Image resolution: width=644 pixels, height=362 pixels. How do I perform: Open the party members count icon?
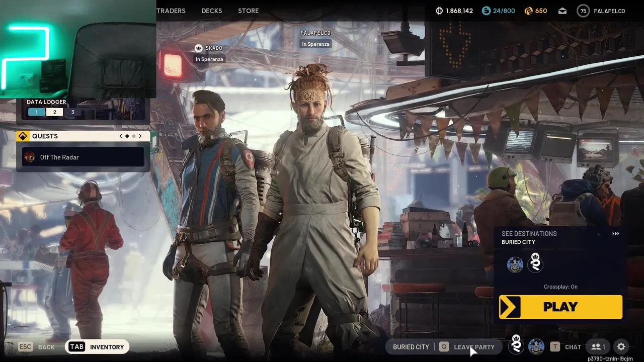tap(598, 347)
